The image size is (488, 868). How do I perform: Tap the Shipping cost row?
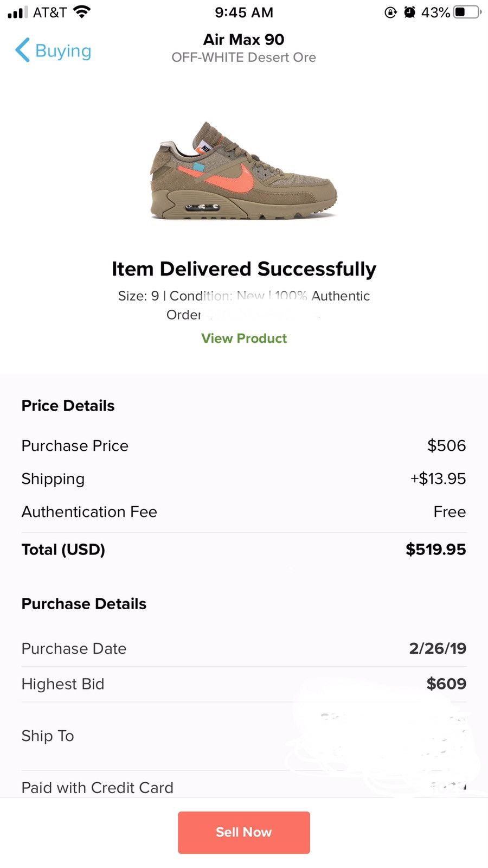pos(244,479)
